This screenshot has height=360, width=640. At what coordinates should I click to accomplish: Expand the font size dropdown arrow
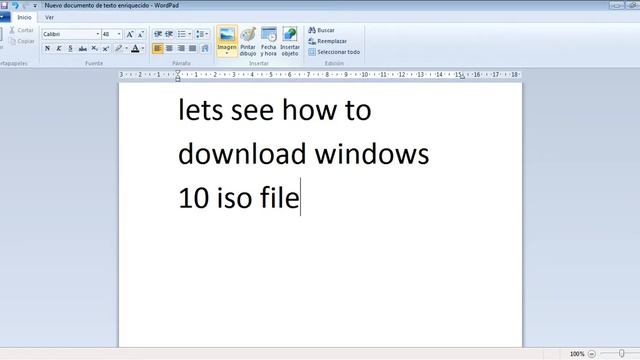(x=119, y=34)
